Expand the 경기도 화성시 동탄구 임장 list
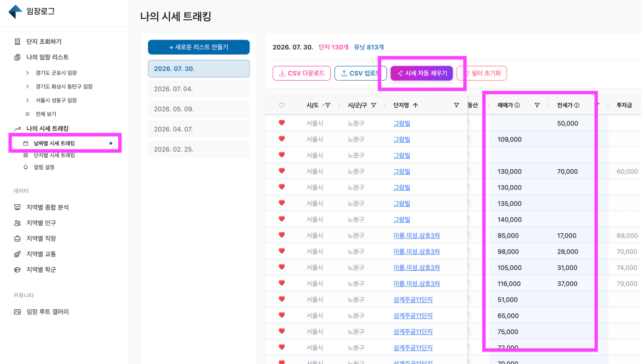Image resolution: width=641 pixels, height=364 pixels. pos(28,86)
